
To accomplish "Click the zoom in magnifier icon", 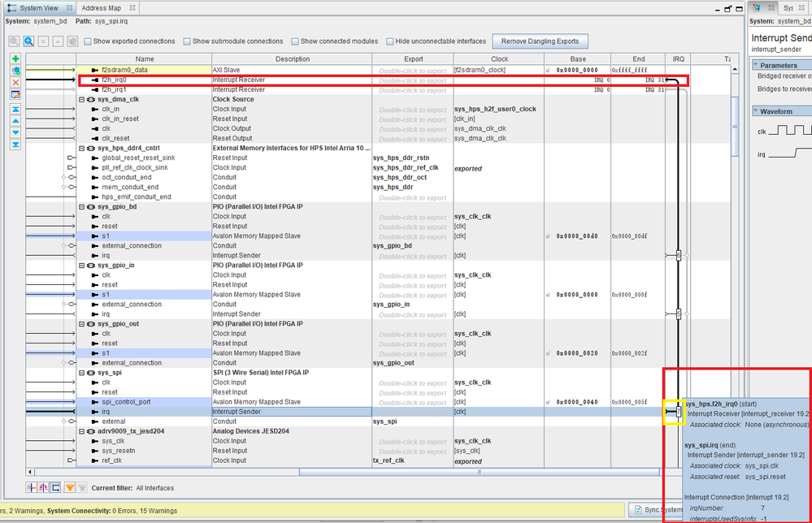I will pyautogui.click(x=28, y=41).
